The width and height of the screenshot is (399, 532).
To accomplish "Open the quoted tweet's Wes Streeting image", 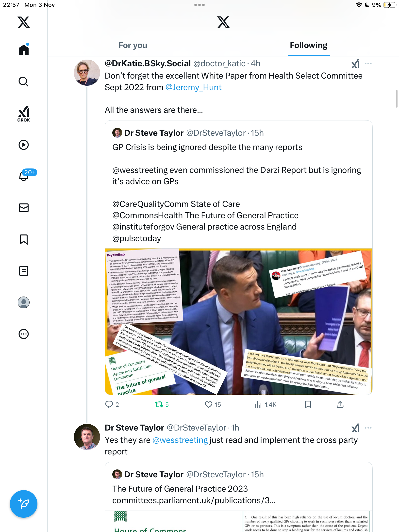I will [x=238, y=321].
